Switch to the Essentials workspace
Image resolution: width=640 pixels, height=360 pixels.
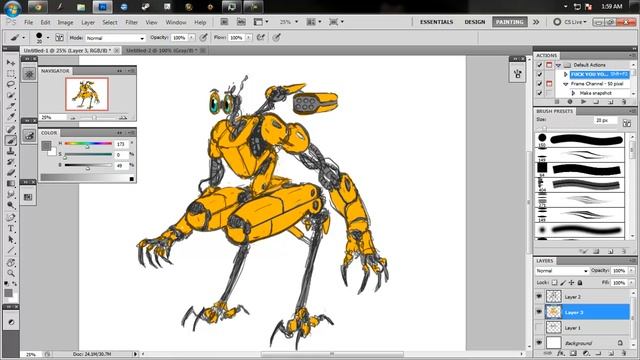pos(436,22)
